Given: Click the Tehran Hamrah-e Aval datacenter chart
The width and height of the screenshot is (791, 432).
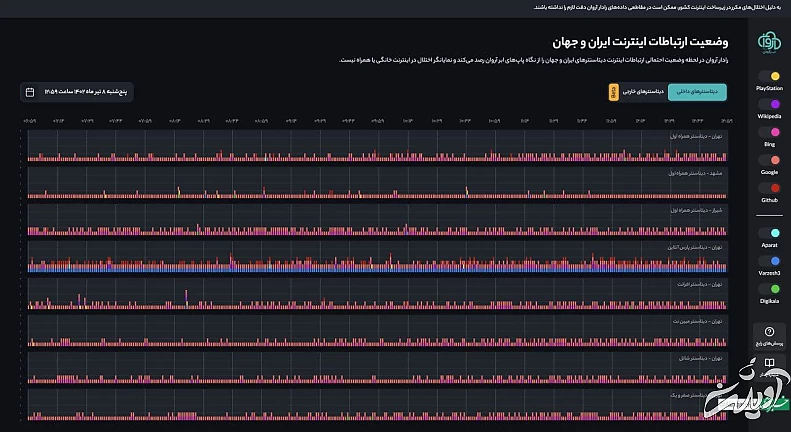Looking at the screenshot, I should (x=377, y=146).
